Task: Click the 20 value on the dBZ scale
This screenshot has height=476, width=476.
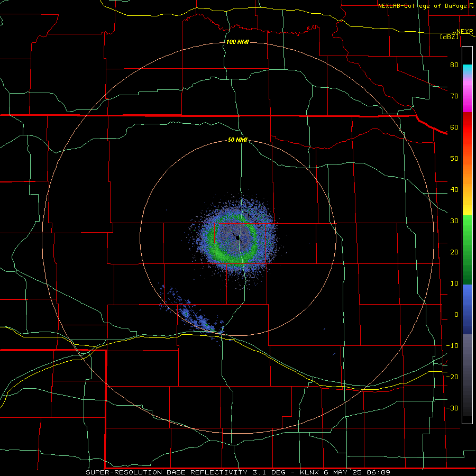Action: pyautogui.click(x=454, y=252)
